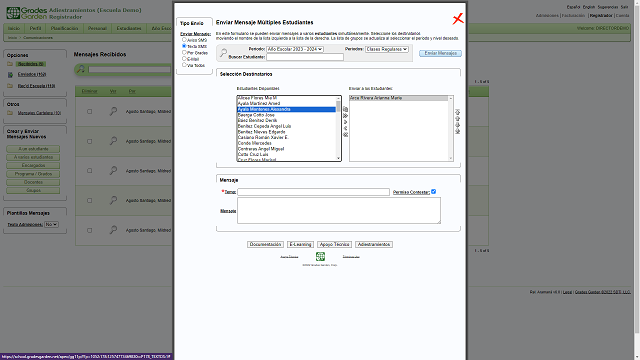This screenshot has width=640, height=360.
Task: Open the Periodo Año Escolar dropdown
Action: coord(295,49)
